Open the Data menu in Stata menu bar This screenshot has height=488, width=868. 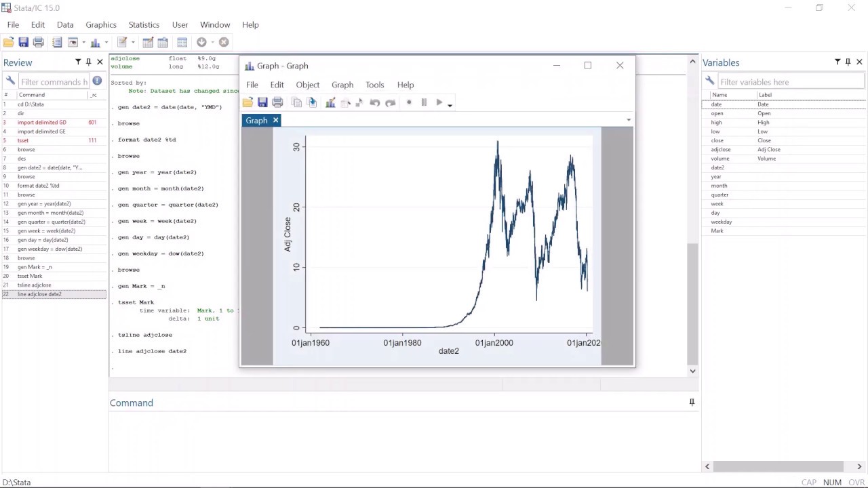tap(65, 24)
